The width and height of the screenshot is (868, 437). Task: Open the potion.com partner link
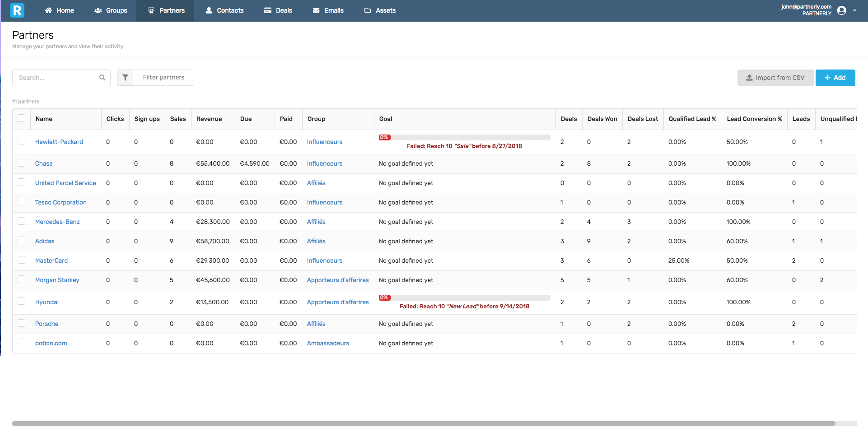point(51,343)
